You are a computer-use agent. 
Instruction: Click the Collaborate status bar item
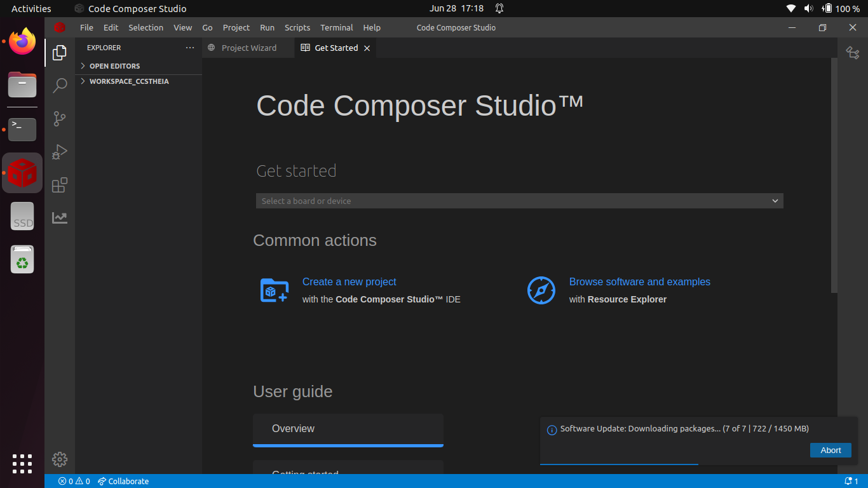(x=123, y=481)
